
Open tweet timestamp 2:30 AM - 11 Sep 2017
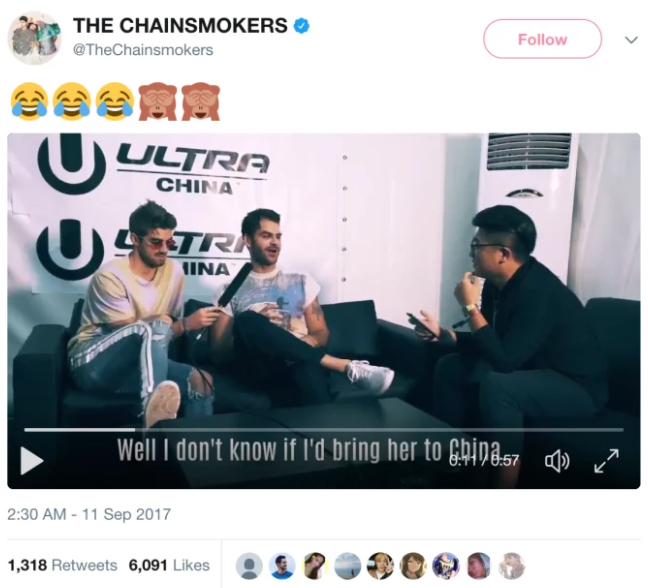coord(89,514)
